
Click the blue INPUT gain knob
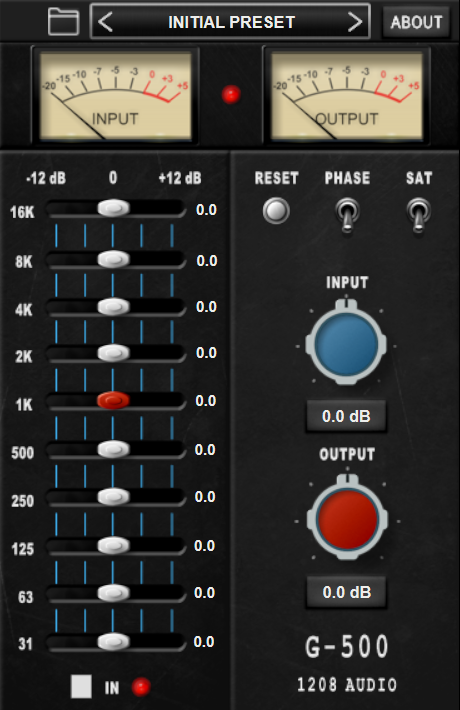click(346, 344)
